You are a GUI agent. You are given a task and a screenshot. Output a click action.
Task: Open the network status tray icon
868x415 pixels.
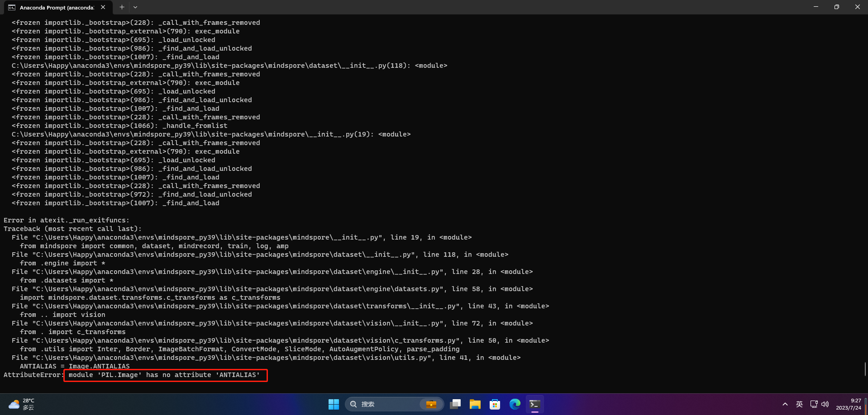(814, 404)
